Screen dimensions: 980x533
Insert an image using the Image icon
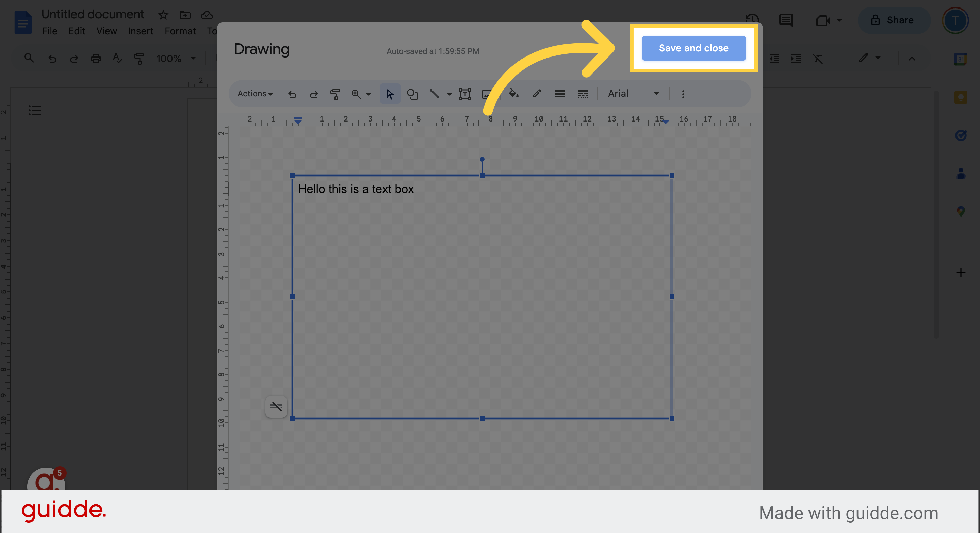[x=486, y=94]
